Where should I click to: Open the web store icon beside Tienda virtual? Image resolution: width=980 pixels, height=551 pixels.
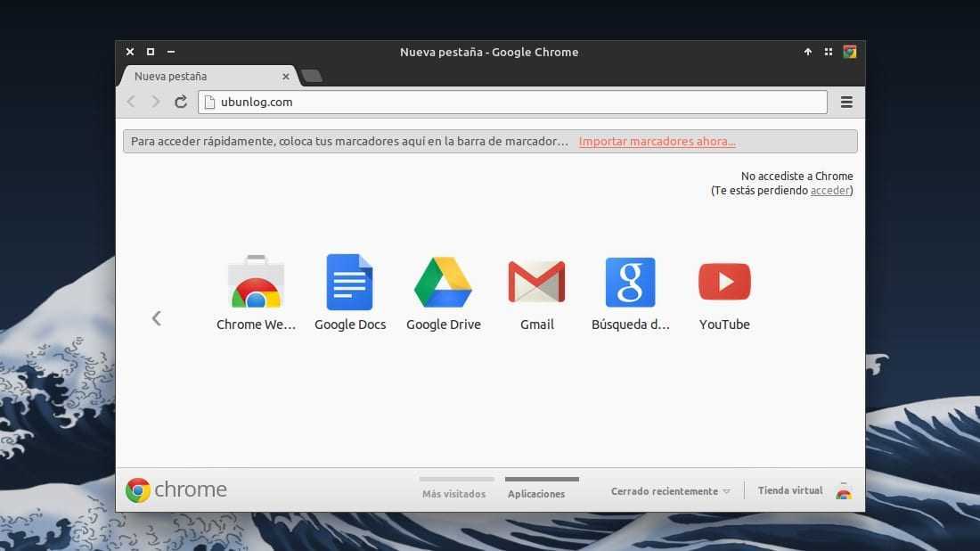pyautogui.click(x=844, y=491)
